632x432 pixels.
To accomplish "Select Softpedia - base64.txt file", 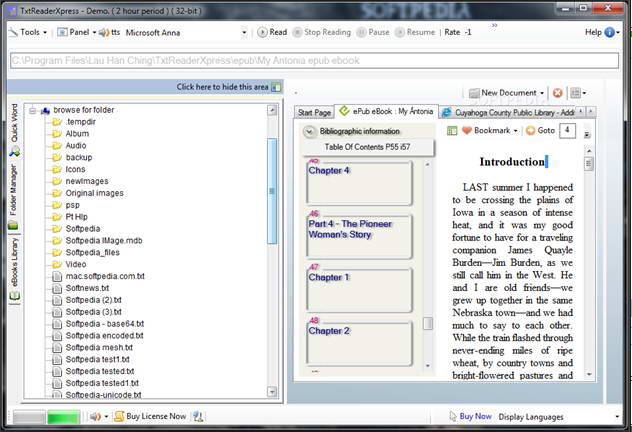I will click(x=105, y=324).
